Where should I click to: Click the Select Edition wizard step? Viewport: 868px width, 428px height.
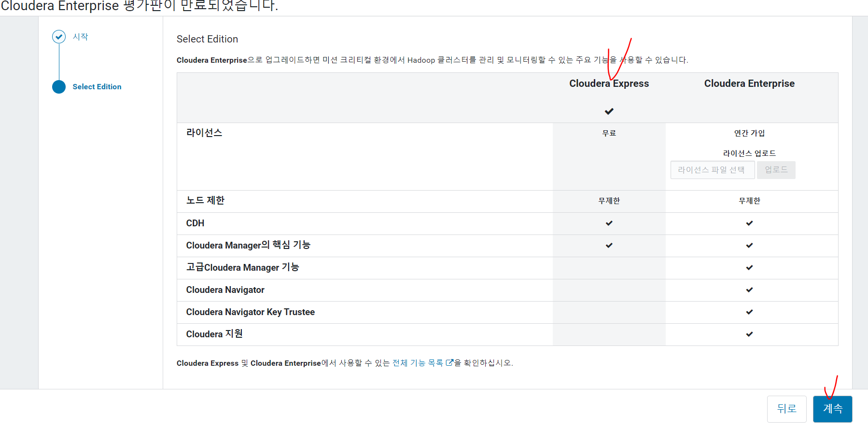[x=97, y=87]
